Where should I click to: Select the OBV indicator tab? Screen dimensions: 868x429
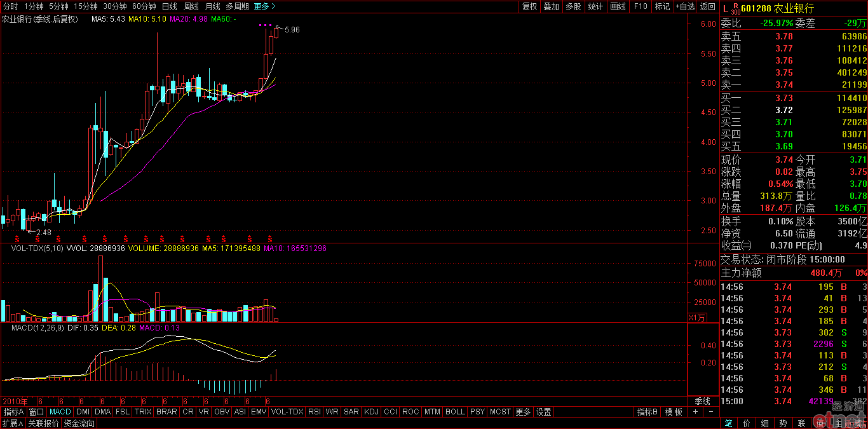pyautogui.click(x=222, y=412)
